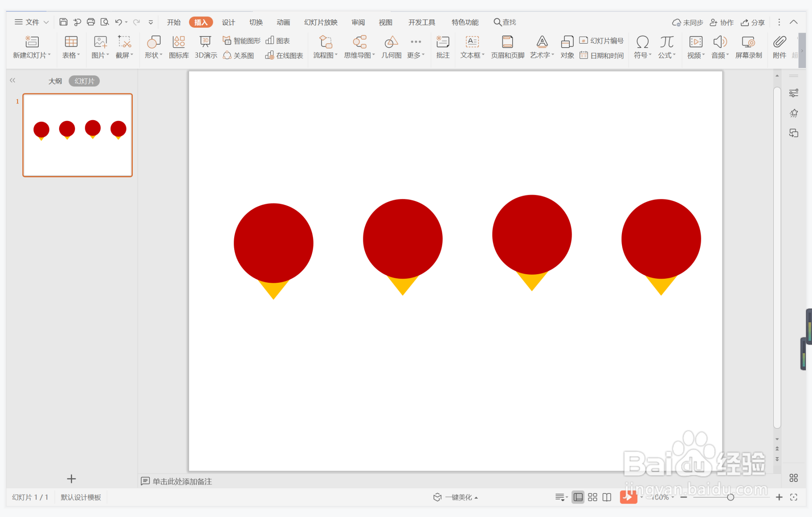
Task: Switch to the 设计 tab
Action: point(228,22)
